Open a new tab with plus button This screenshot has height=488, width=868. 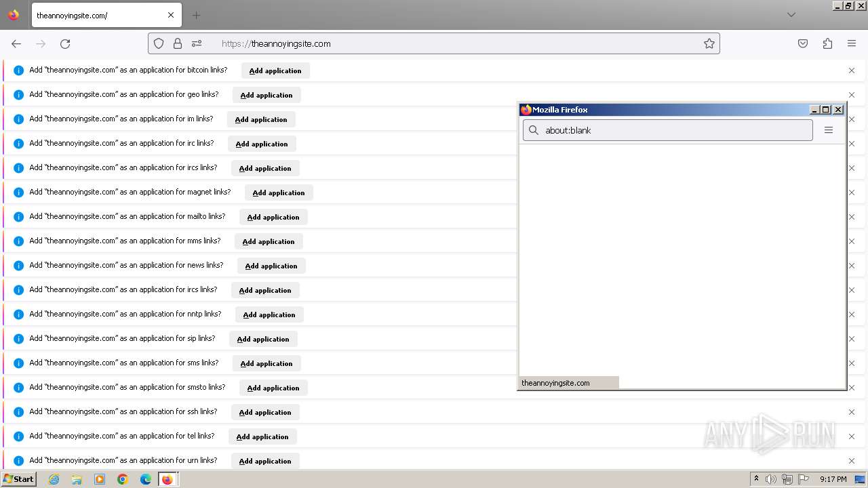pyautogui.click(x=196, y=15)
